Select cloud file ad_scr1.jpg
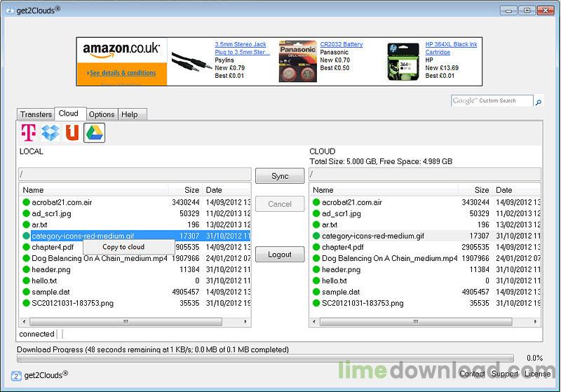This screenshot has width=561, height=392. coord(342,213)
